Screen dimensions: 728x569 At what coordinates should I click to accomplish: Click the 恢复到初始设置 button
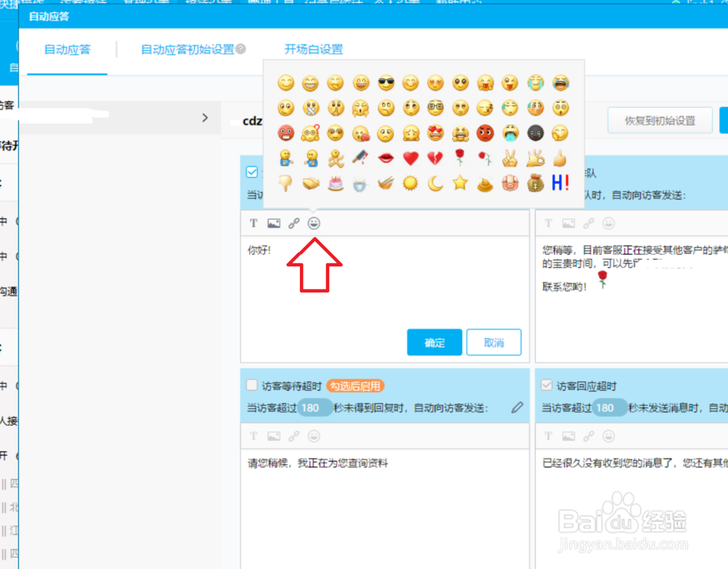coord(659,119)
